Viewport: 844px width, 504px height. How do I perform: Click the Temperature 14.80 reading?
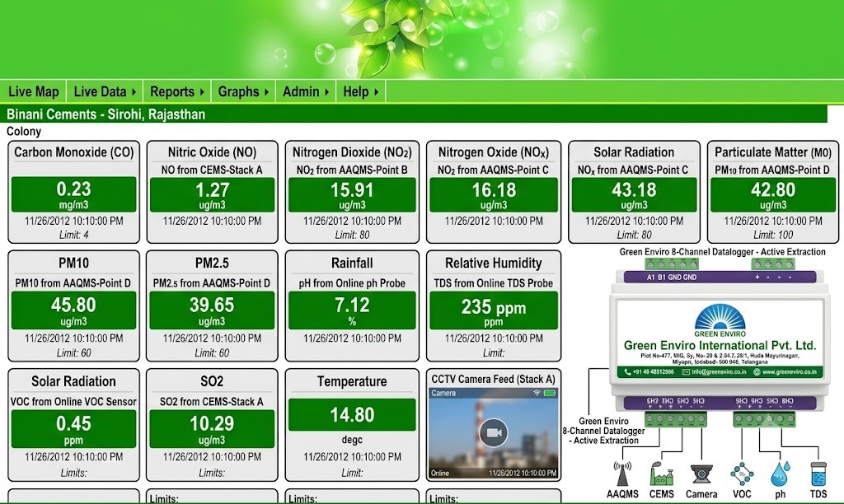pyautogui.click(x=352, y=415)
